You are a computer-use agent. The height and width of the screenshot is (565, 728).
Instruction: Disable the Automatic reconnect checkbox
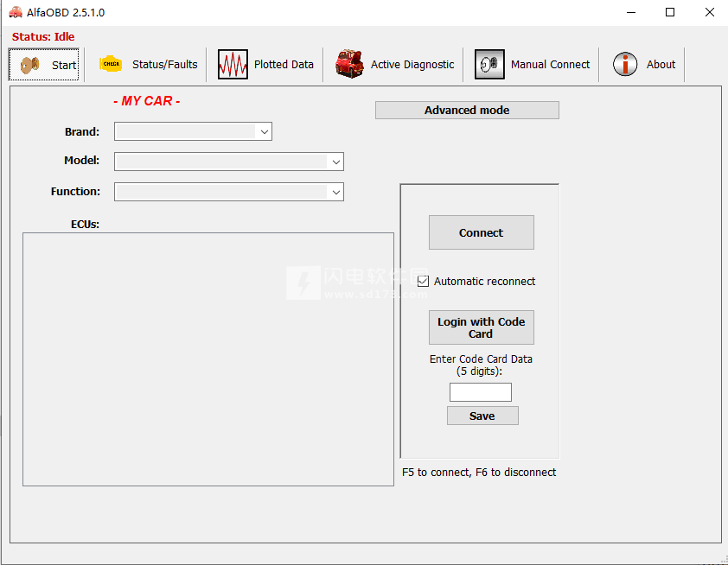point(423,281)
